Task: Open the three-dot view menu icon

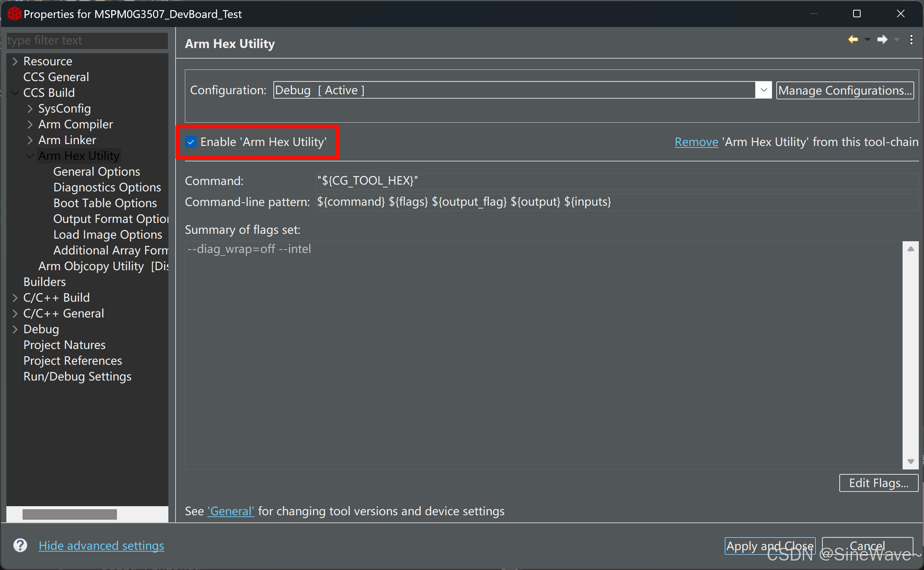Action: point(911,39)
